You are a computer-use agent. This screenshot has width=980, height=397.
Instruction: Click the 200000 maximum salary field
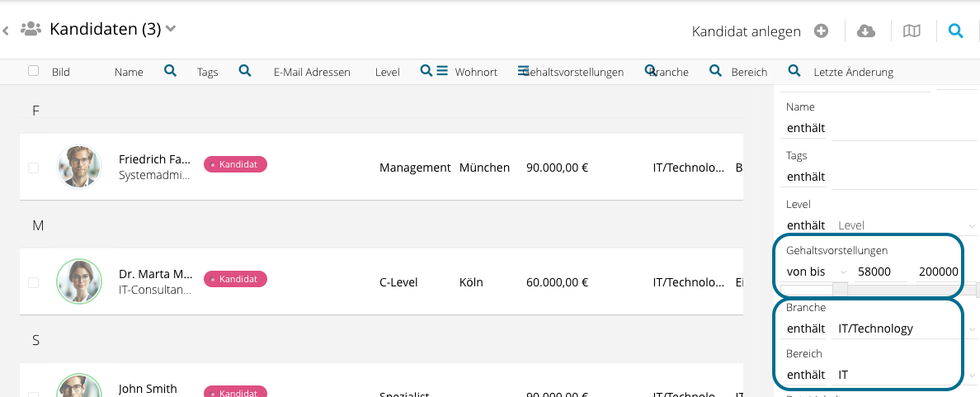[x=938, y=272]
